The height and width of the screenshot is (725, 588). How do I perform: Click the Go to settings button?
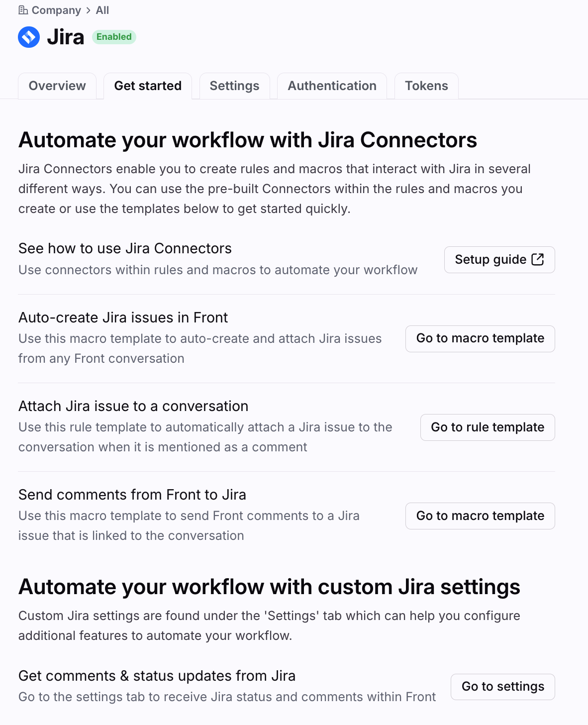503,687
